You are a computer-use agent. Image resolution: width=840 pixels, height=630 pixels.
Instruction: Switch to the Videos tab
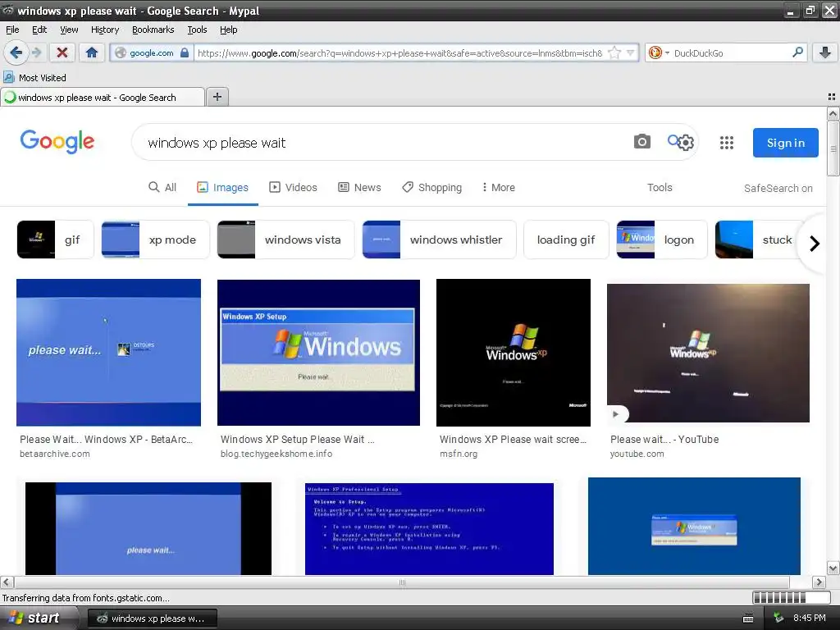pos(293,188)
